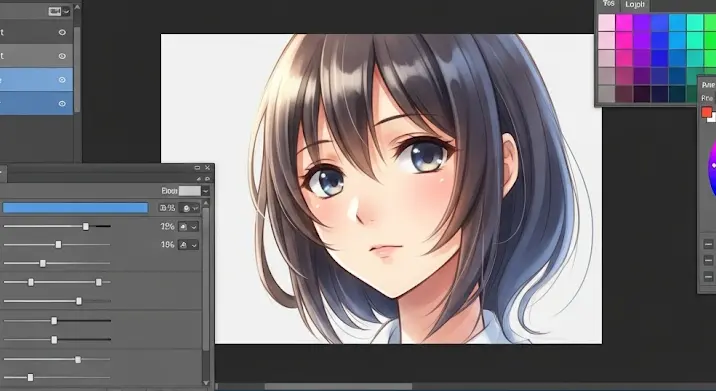Screen dimensions: 716x391
Task: Click the small lock icon under the panel's maximize button
Action: tap(199, 179)
